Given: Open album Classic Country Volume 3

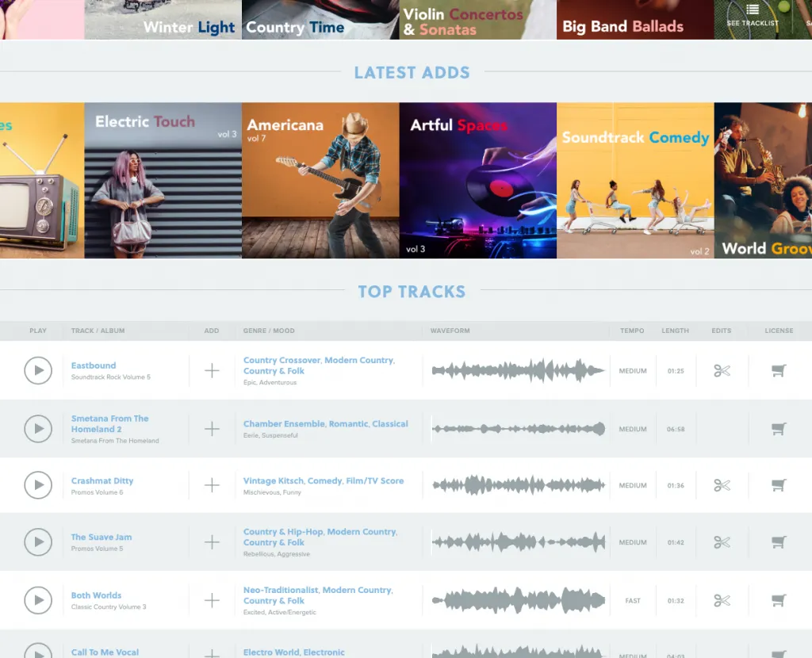Looking at the screenshot, I should point(109,606).
